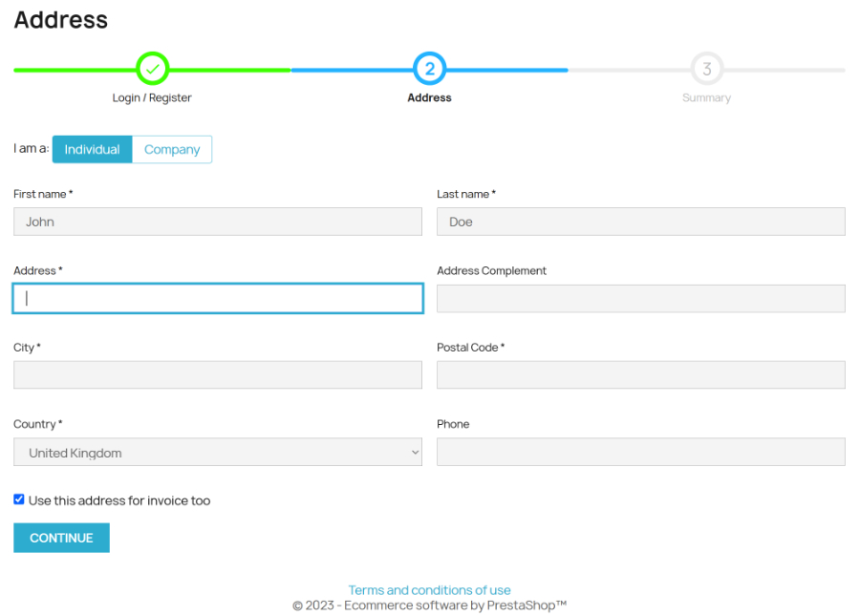860x616 pixels.
Task: Click the 'Use this address for invoice too' label text
Action: point(119,500)
